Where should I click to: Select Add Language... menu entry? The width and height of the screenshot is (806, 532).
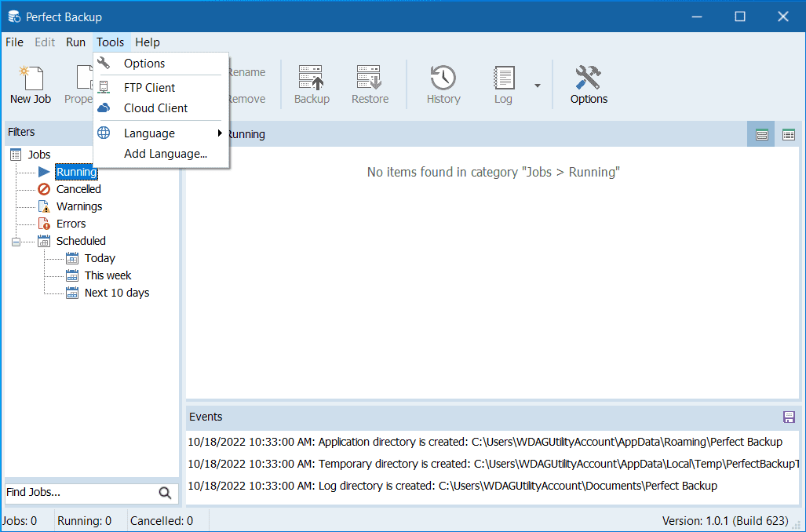[161, 154]
